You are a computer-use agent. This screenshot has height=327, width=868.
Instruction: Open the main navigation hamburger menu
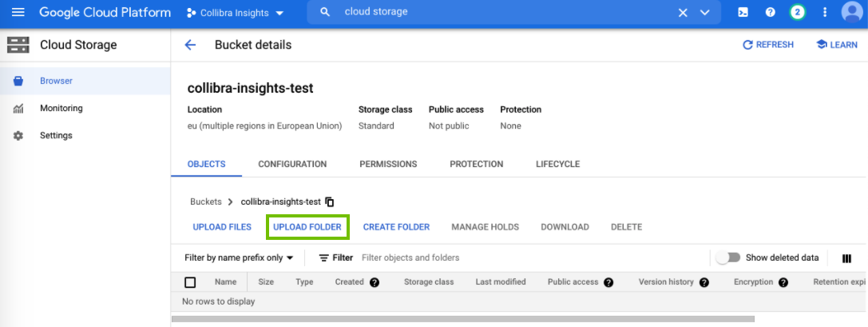pyautogui.click(x=18, y=13)
